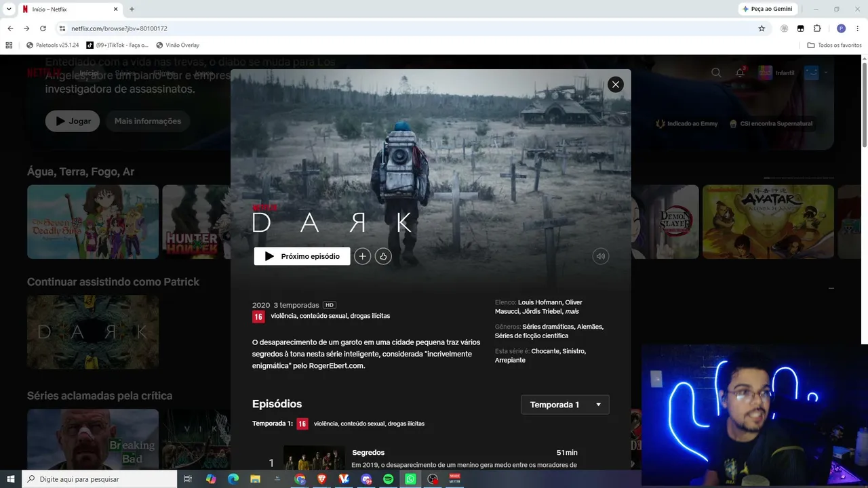The width and height of the screenshot is (868, 488).
Task: Open Microsoft Copilot from the taskbar
Action: pyautogui.click(x=210, y=479)
